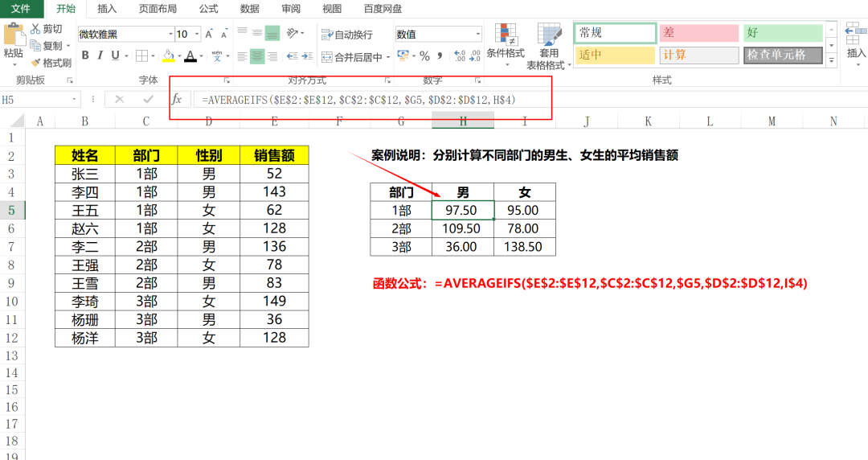Click the Name Box showing H5
The image size is (868, 460).
[35, 100]
